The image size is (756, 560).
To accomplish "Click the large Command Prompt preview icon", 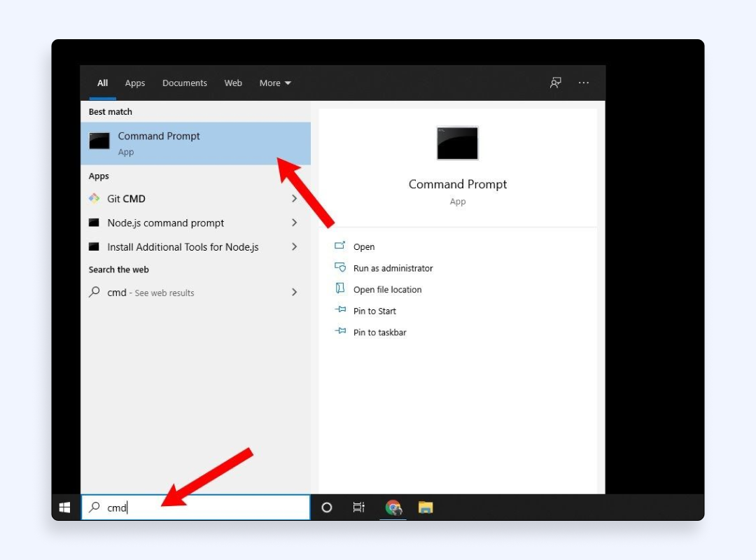I will [457, 143].
